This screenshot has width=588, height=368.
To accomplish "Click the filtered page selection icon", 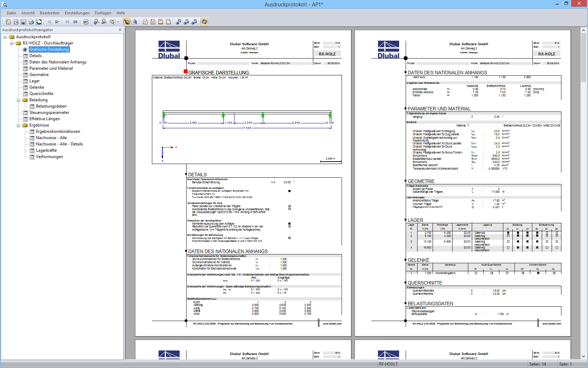I will point(145,22).
